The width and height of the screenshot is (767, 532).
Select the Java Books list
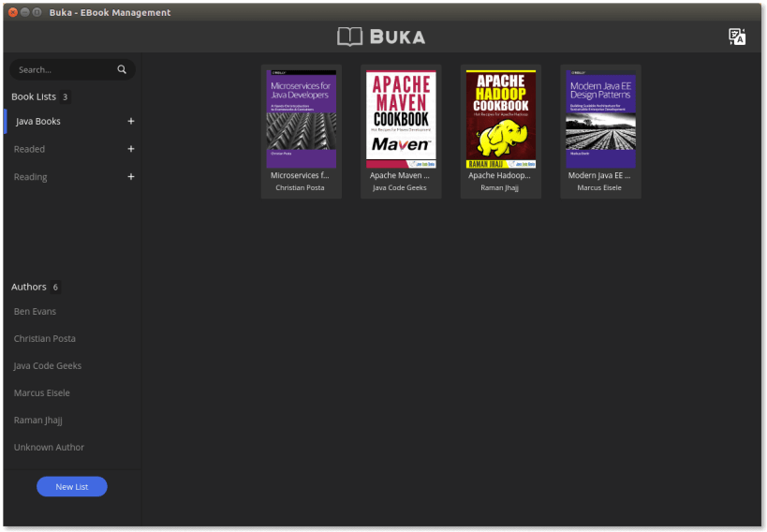(37, 122)
